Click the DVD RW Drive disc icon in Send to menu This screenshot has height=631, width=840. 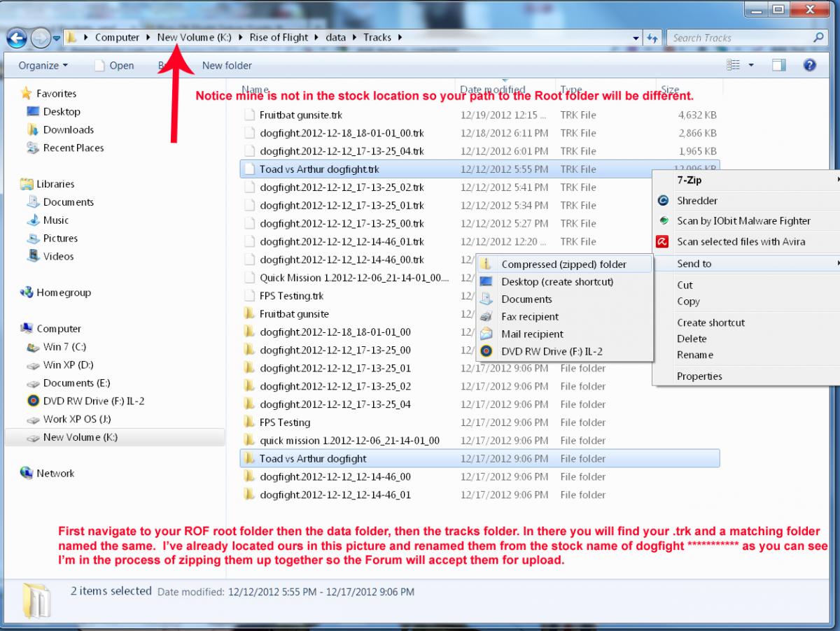[x=486, y=351]
